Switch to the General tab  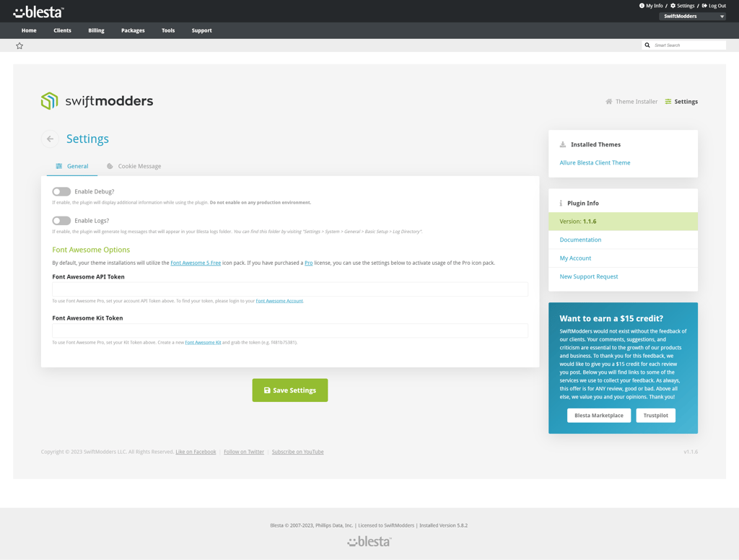pyautogui.click(x=72, y=166)
